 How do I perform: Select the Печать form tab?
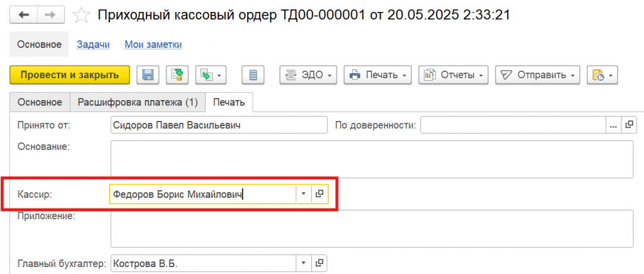229,102
